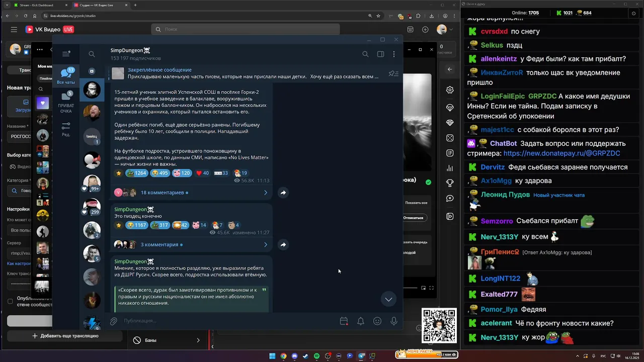This screenshot has width=644, height=362.
Task: Open the Kick trophy leaderboard icon
Action: (450, 183)
